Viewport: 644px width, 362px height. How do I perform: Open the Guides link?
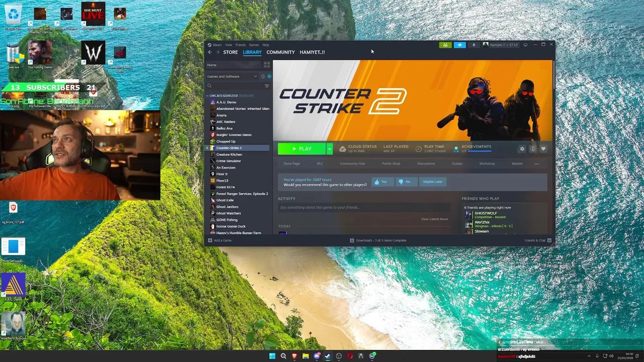tap(457, 163)
